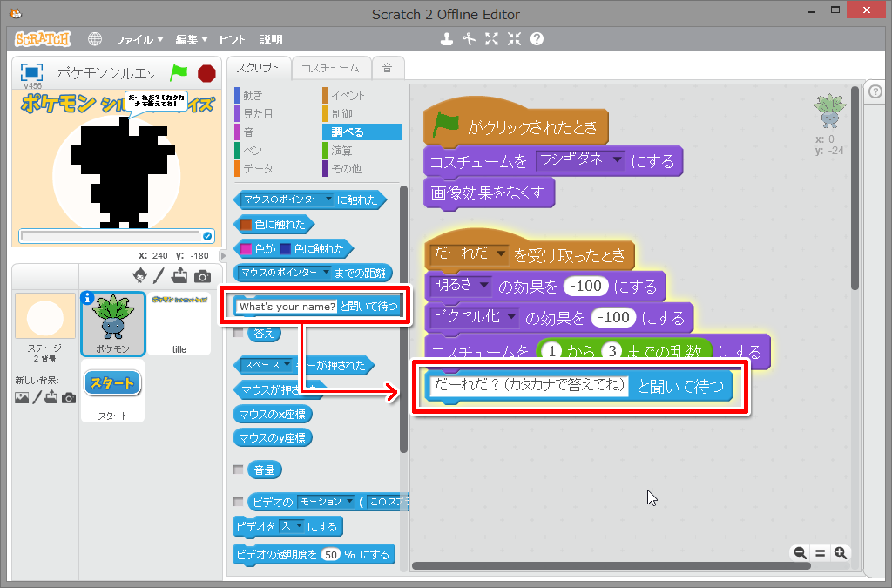Select the title sprite thumbnail
Image resolution: width=892 pixels, height=588 pixels.
click(x=179, y=323)
